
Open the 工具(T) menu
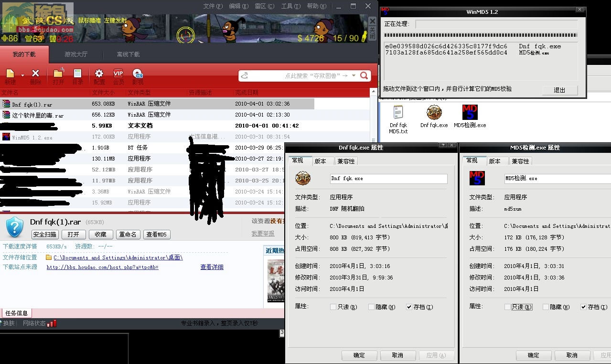coord(290,6)
